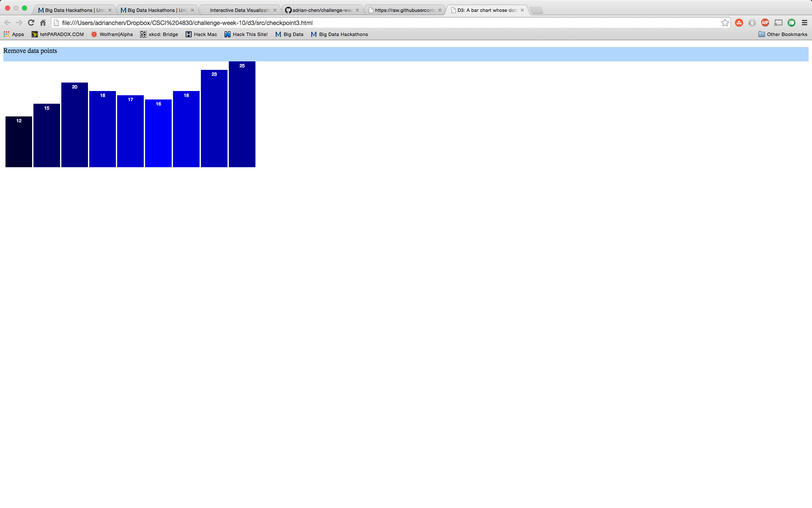Switch to the Interactive Data Visualization tab
Viewport: 812px width, 508px height.
(x=239, y=10)
